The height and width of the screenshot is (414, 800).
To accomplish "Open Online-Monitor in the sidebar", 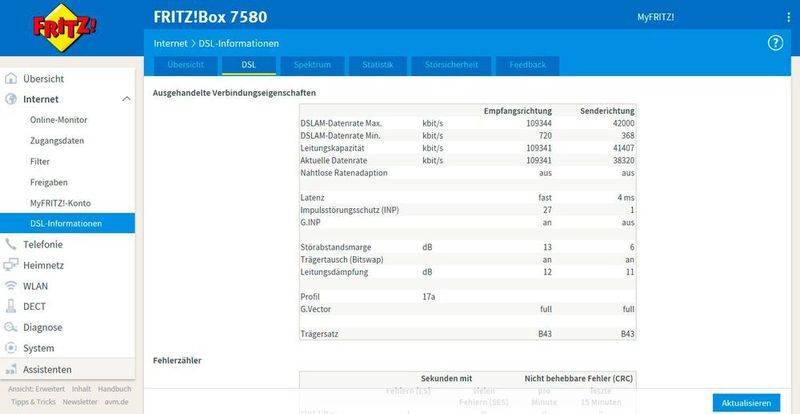I will click(59, 120).
